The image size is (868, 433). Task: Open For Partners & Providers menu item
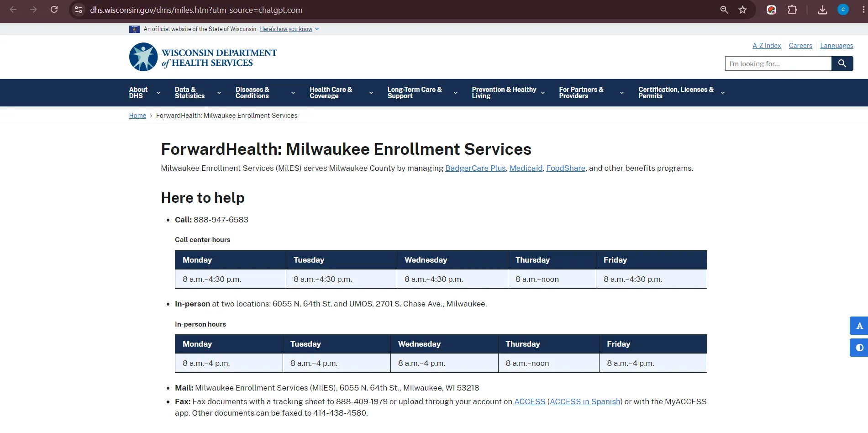(581, 93)
